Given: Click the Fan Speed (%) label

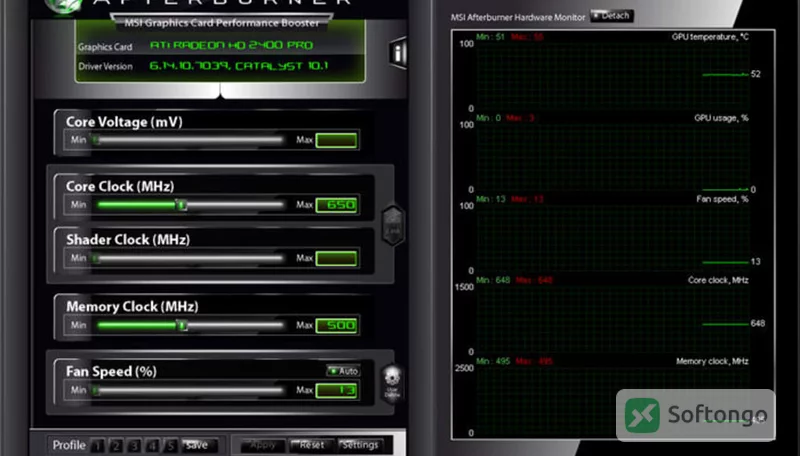Looking at the screenshot, I should 111,371.
